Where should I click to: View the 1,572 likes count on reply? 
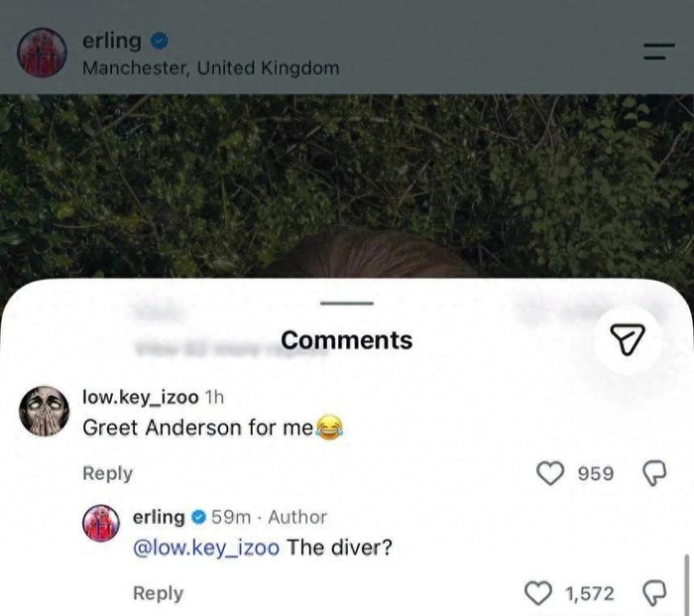click(x=590, y=593)
